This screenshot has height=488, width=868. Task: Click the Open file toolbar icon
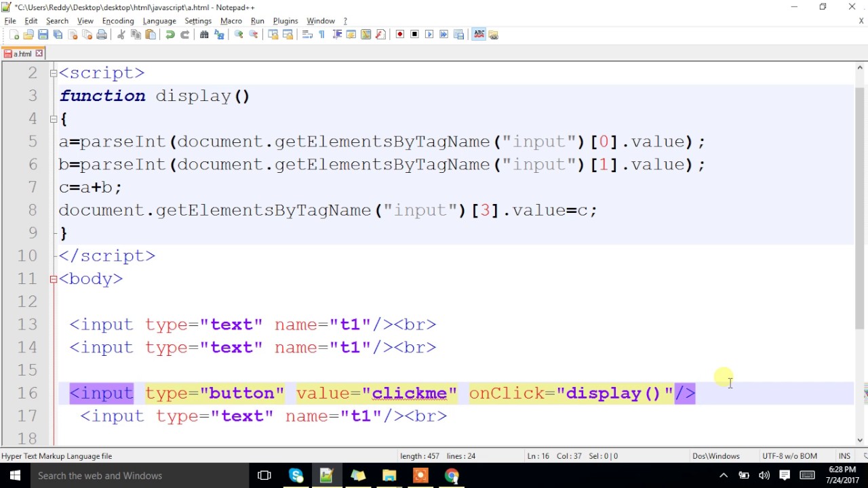pos(28,35)
